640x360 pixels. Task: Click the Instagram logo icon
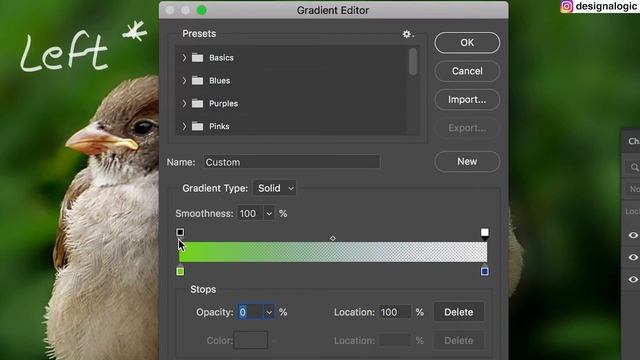click(566, 7)
